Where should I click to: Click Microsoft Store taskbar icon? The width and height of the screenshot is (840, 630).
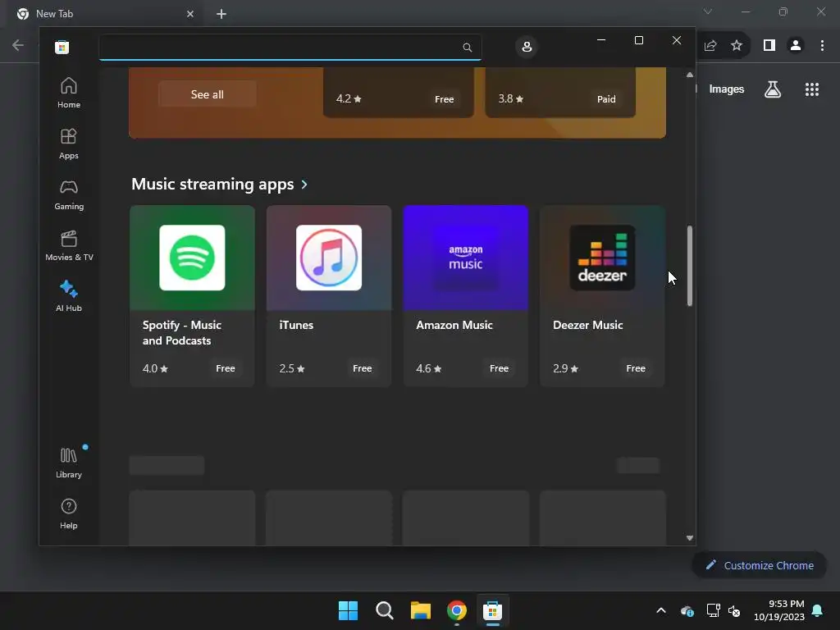(x=492, y=610)
